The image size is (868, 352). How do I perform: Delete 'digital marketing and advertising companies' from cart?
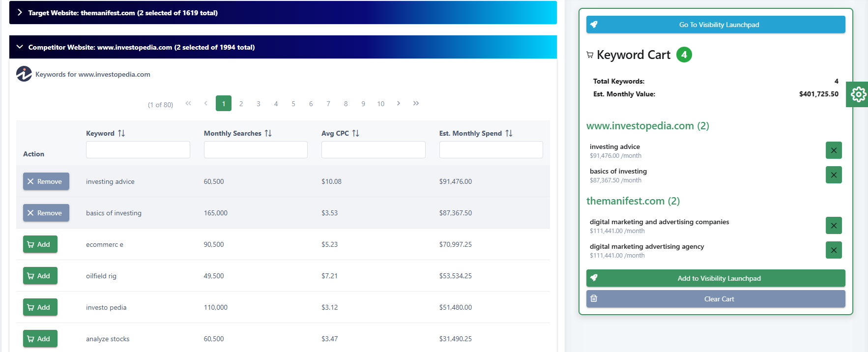pyautogui.click(x=834, y=226)
